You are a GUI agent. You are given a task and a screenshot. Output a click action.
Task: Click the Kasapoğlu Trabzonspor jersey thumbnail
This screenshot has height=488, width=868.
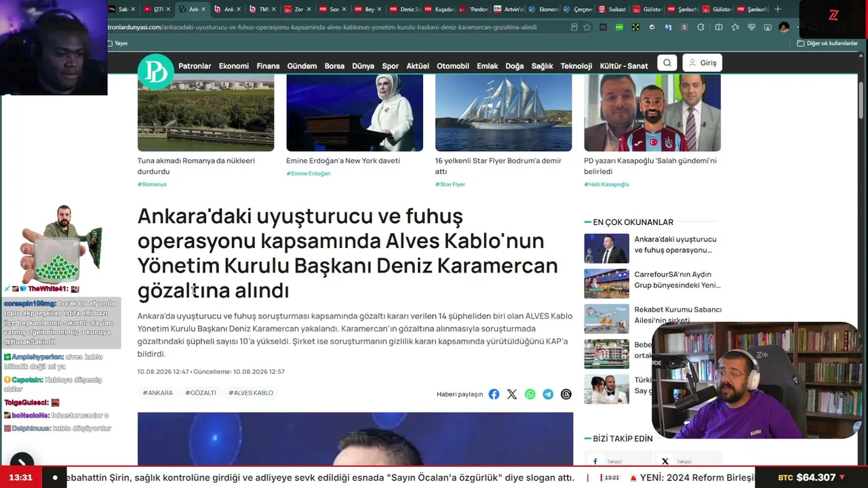652,113
